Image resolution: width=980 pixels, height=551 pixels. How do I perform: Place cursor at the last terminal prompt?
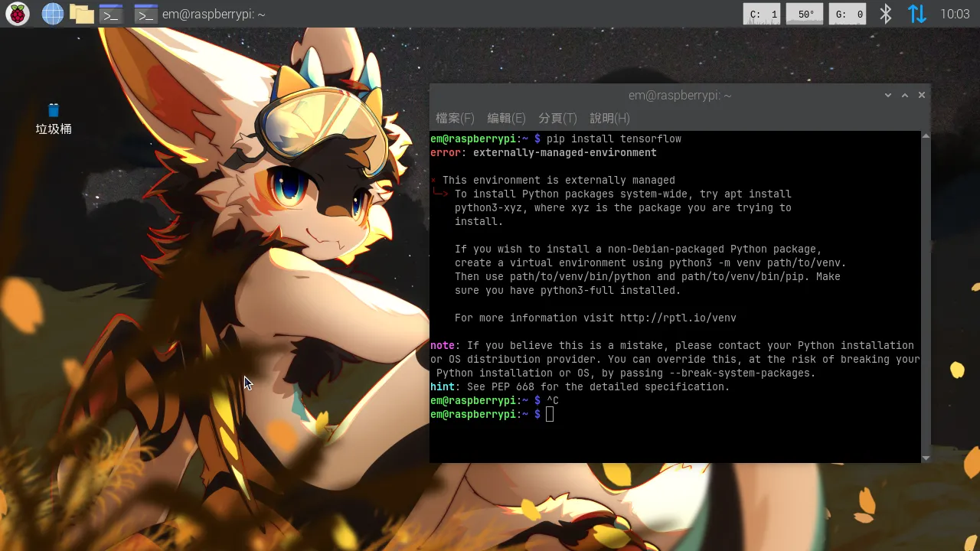point(550,415)
